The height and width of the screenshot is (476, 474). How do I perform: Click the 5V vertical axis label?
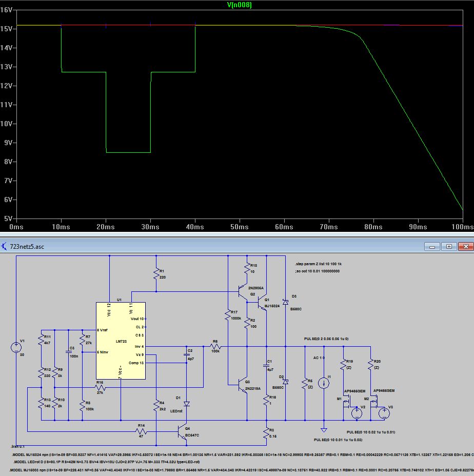pos(8,219)
